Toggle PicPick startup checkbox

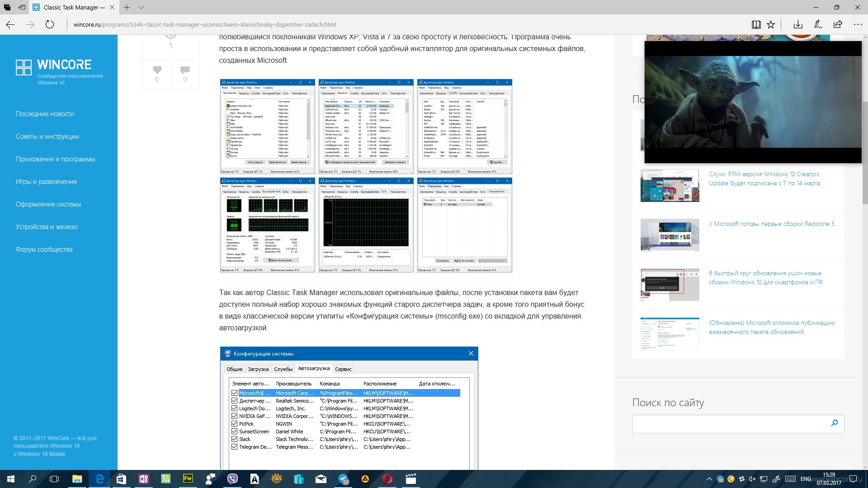(x=234, y=424)
